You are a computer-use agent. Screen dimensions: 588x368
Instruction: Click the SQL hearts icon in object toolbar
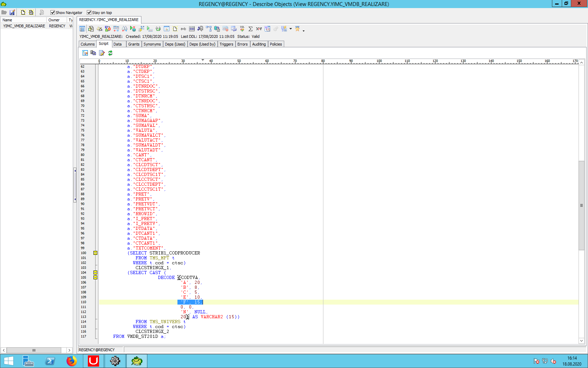(242, 29)
